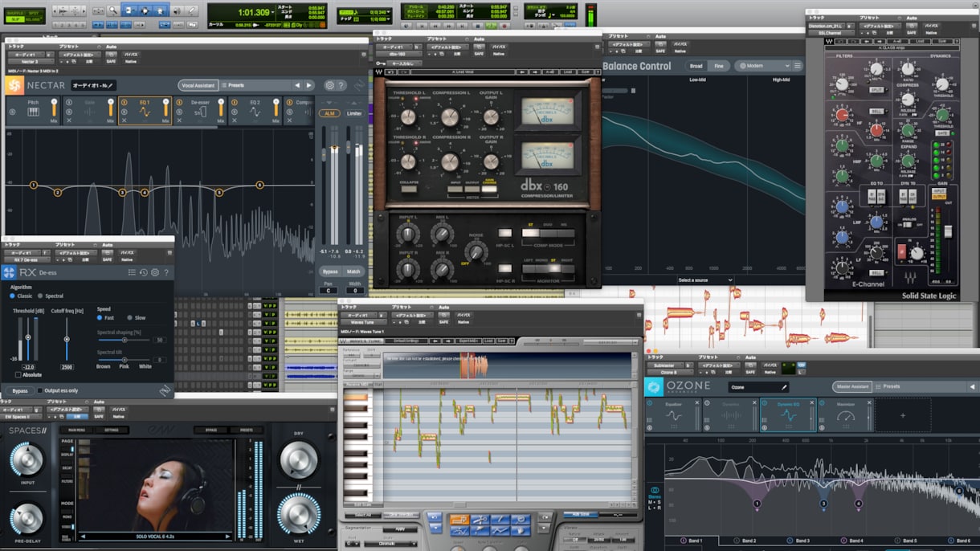Select the Fine tab in Balance Control
Viewport: 980px width, 551px height.
(x=718, y=66)
